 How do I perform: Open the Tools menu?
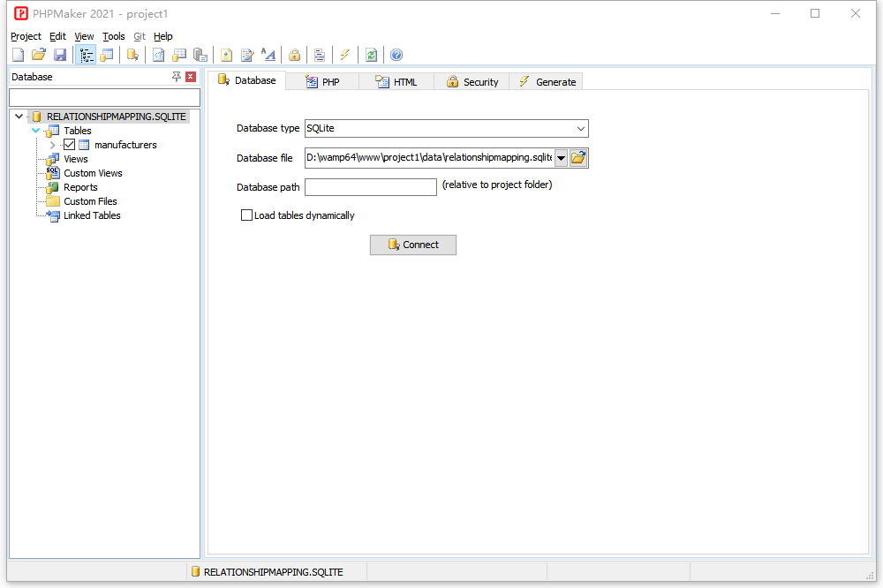click(113, 36)
